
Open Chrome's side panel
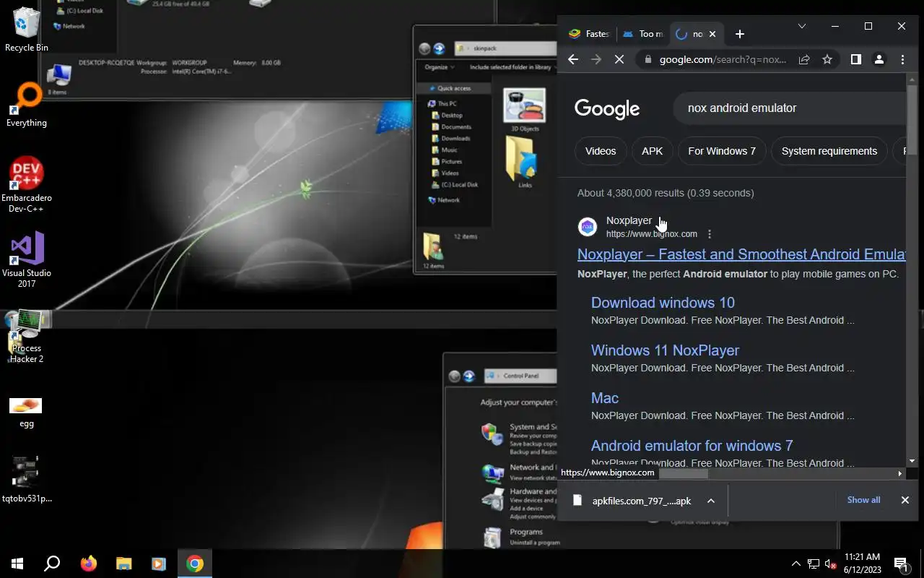coord(856,60)
